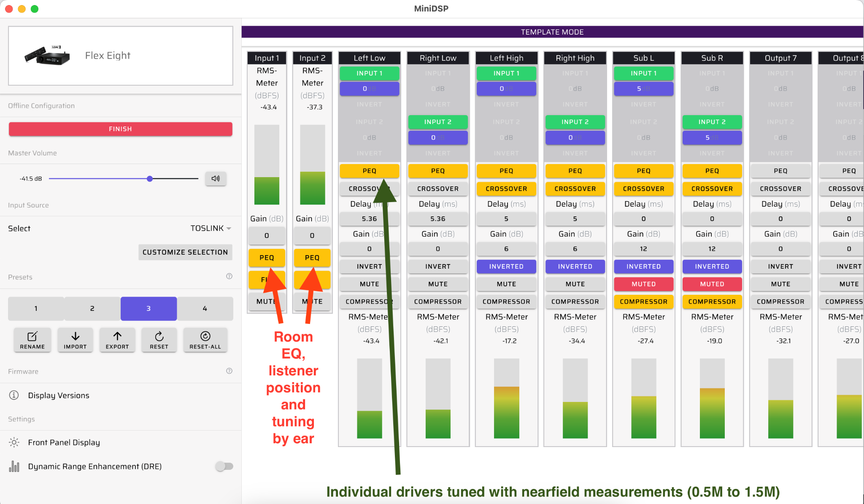Open PEQ for Right Low output

pyautogui.click(x=438, y=170)
